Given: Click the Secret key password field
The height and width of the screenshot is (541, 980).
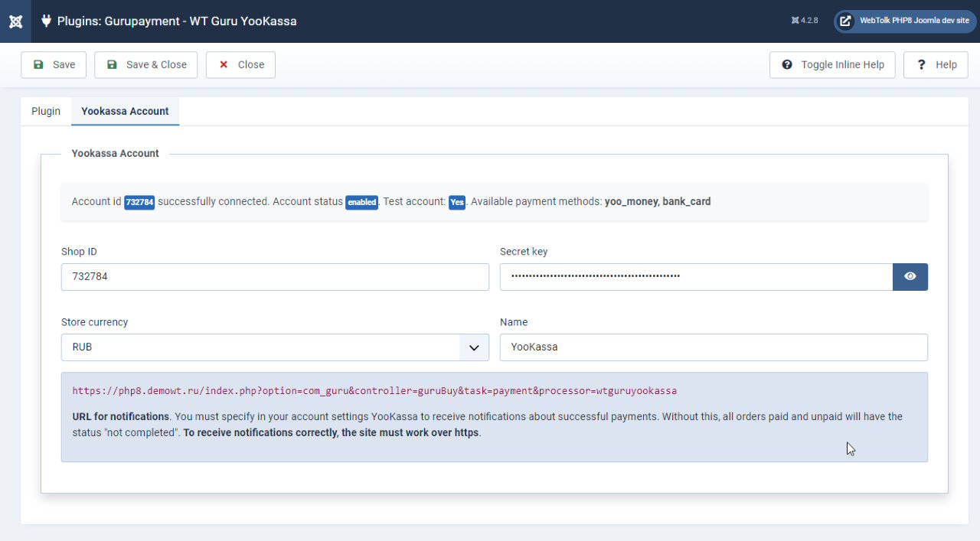Looking at the screenshot, I should 696,277.
